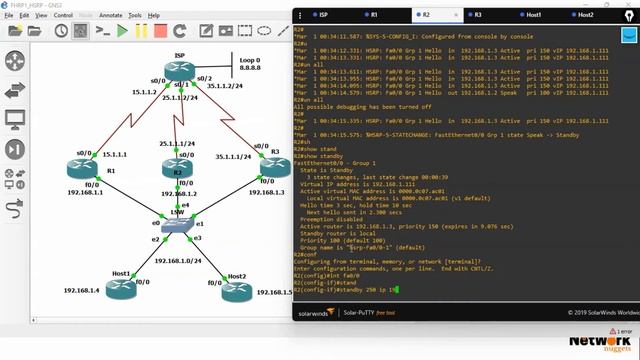Click the lightbulb icon in Solar-PuTTY
640x360 pixels.
pyautogui.click(x=629, y=16)
